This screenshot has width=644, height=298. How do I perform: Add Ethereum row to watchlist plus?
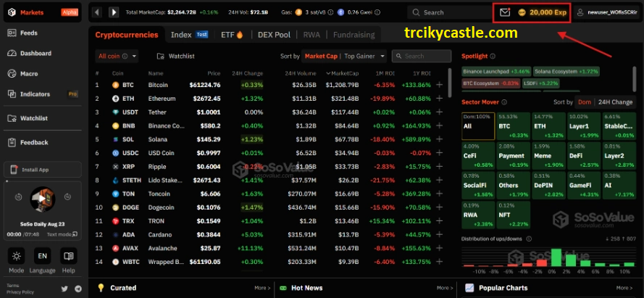tap(439, 99)
